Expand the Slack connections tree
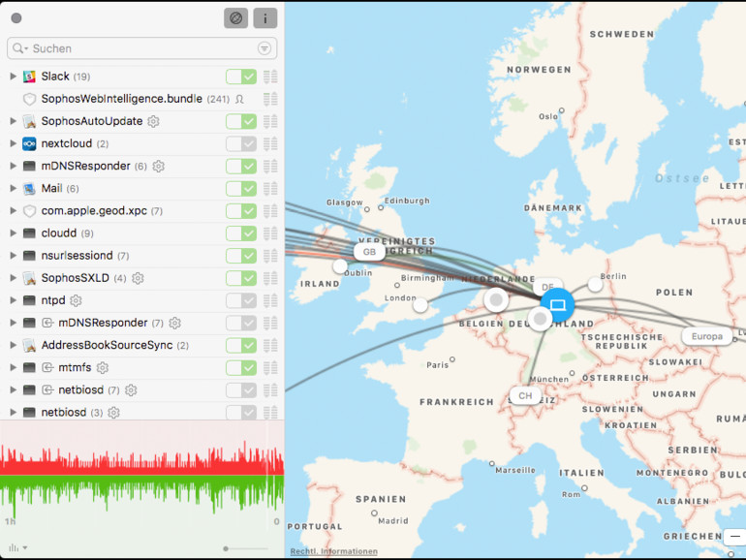The height and width of the screenshot is (560, 746). click(14, 77)
